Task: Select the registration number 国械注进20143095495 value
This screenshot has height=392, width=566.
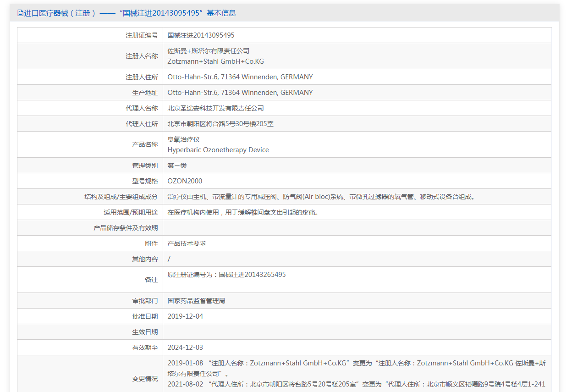Action: click(x=201, y=35)
